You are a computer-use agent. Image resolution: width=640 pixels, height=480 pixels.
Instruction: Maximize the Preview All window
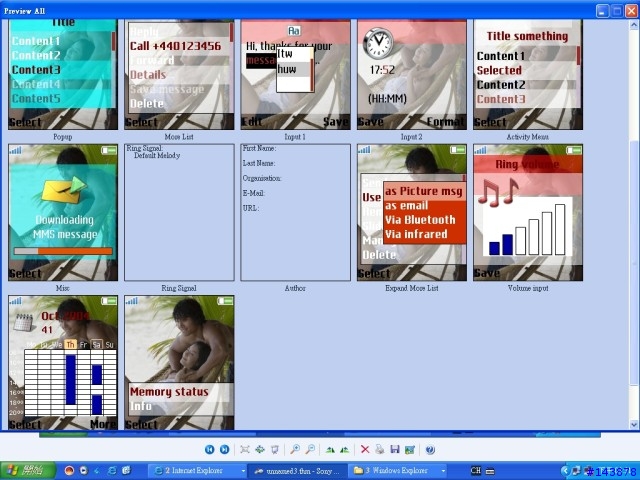point(617,10)
